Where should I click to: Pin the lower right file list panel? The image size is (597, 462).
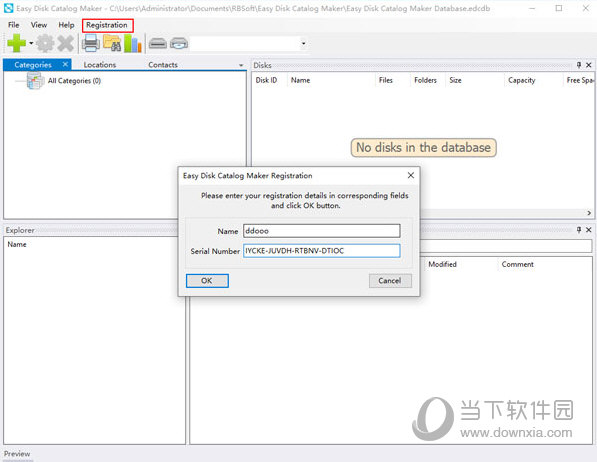[x=579, y=230]
